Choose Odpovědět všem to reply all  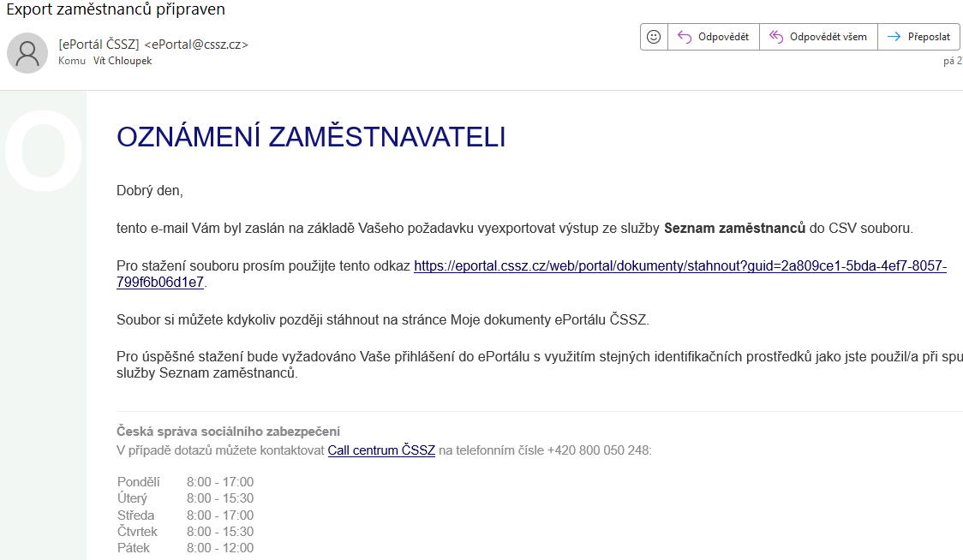[x=818, y=37]
